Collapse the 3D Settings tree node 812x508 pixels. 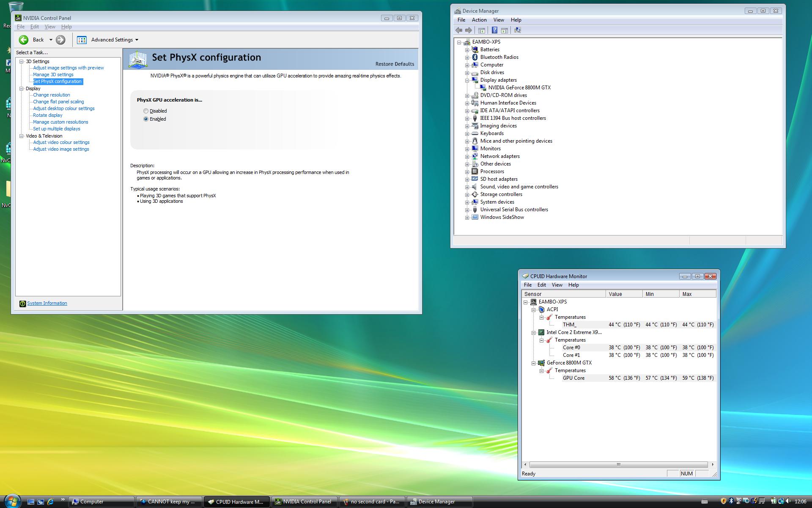click(22, 61)
